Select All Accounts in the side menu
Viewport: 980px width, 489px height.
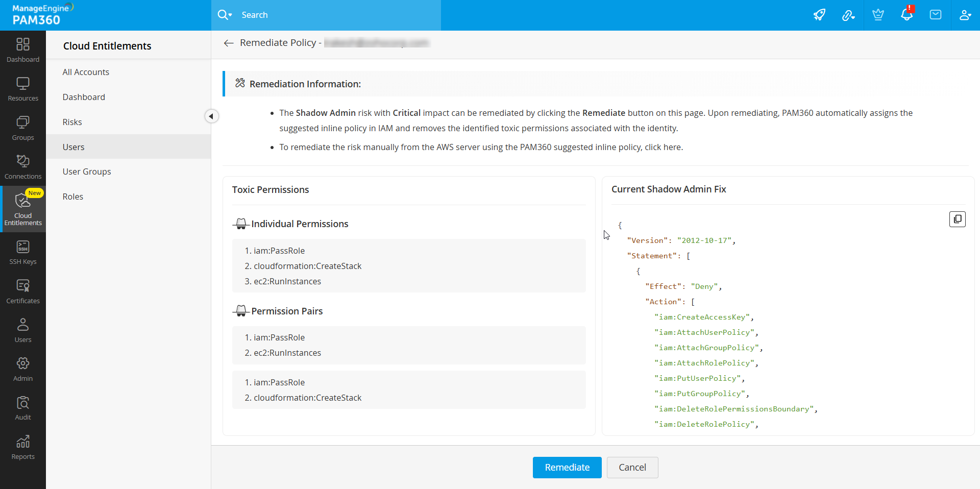86,72
